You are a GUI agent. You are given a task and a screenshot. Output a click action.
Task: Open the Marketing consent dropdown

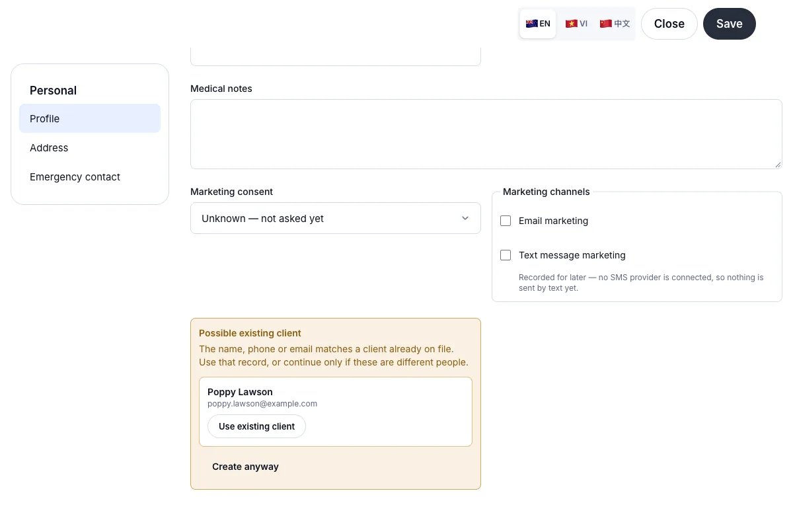[336, 218]
